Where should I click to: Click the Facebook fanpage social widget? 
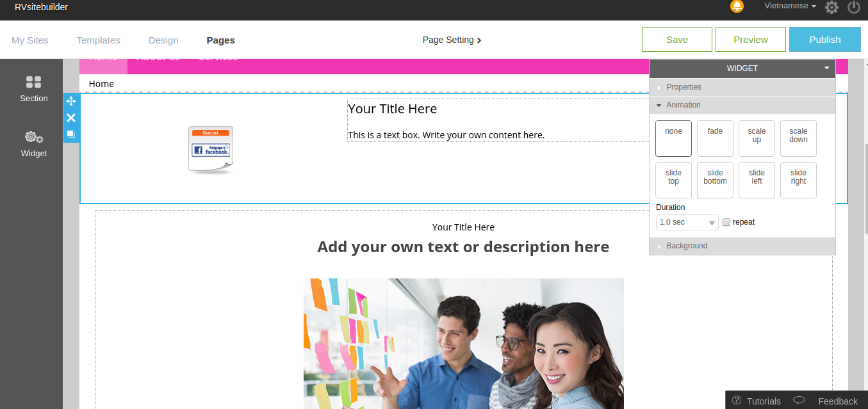click(x=210, y=150)
